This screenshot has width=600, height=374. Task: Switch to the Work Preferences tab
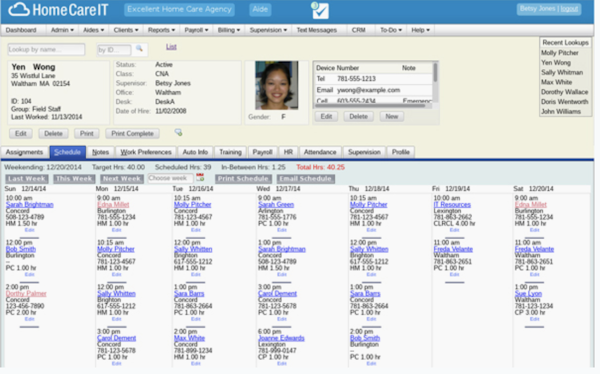tap(146, 152)
